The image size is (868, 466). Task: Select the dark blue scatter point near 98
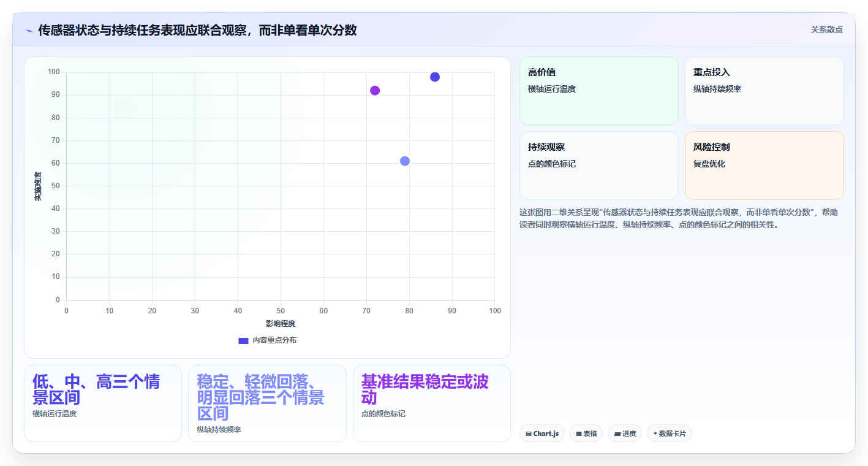point(435,77)
